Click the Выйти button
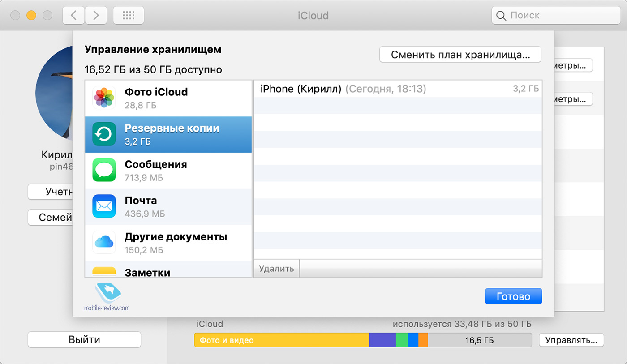 84,339
